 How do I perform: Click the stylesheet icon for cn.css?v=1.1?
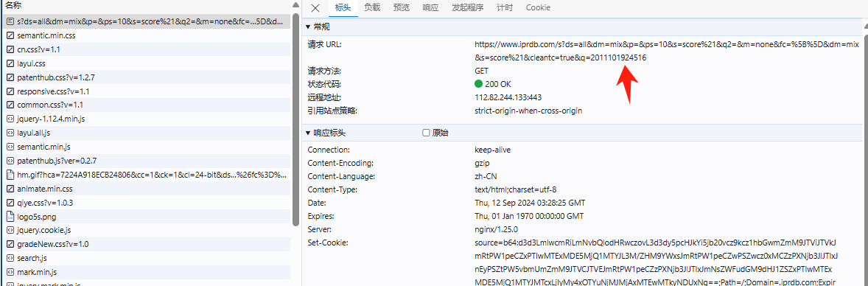coord(10,49)
